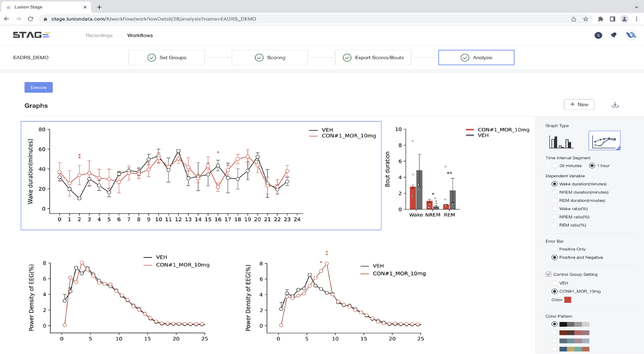Go to the Scoring workflow step
This screenshot has width=644, height=354.
(270, 57)
